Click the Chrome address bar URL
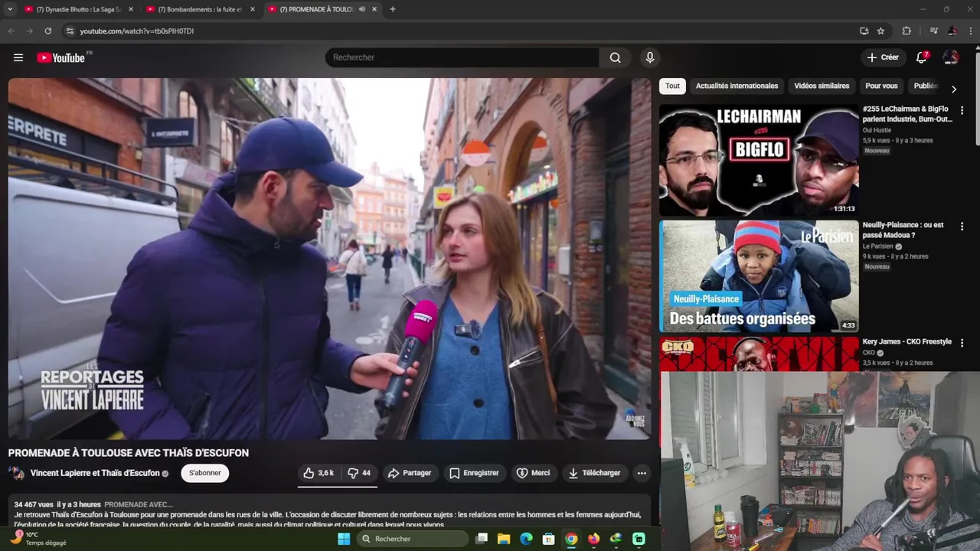This screenshot has width=980, height=551. click(x=137, y=31)
